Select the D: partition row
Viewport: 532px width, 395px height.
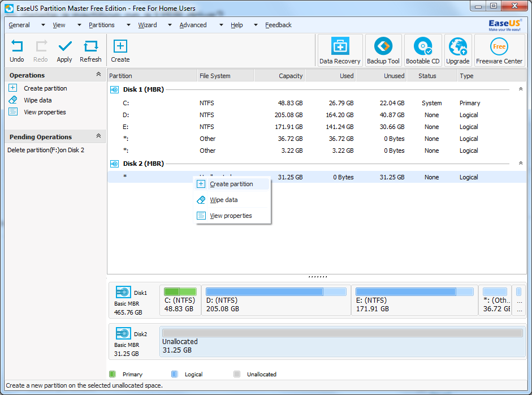[x=317, y=115]
